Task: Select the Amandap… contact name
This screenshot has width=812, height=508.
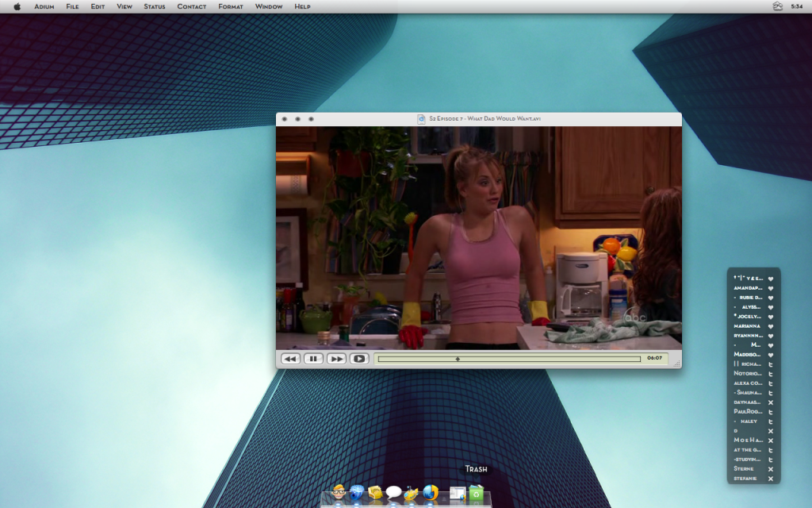Action: tap(748, 288)
